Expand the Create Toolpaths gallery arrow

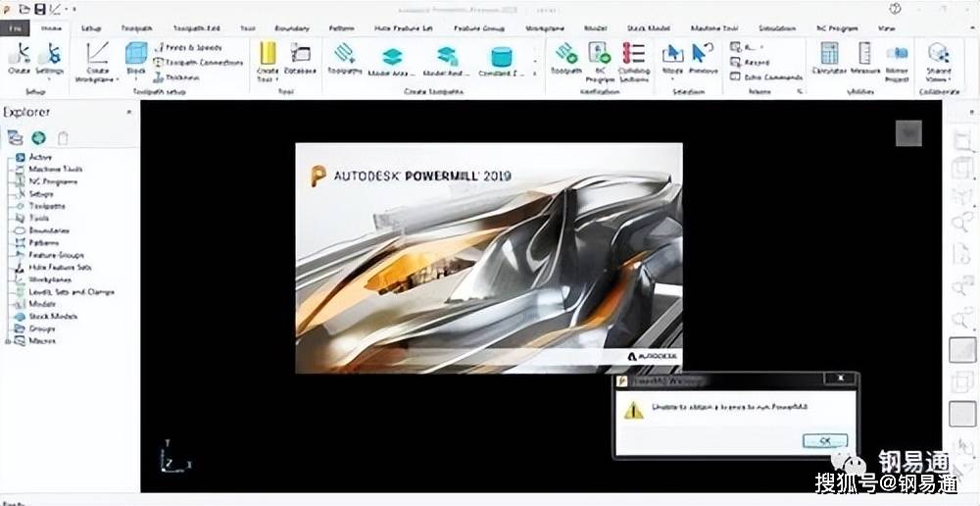pyautogui.click(x=535, y=76)
